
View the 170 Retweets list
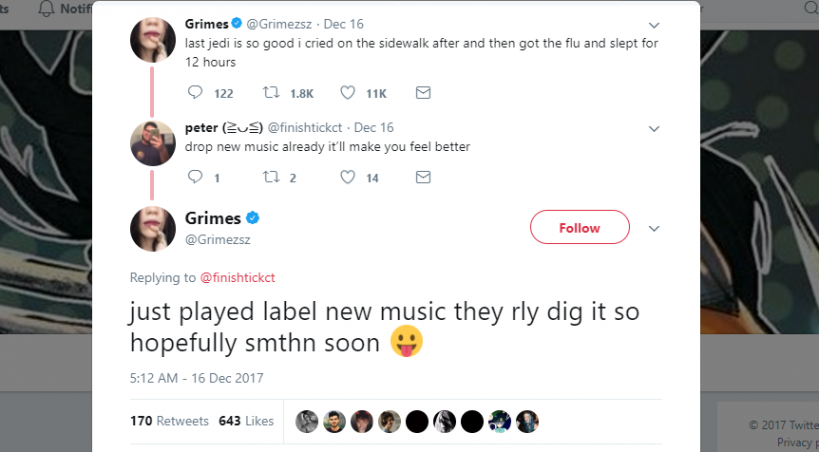(x=169, y=421)
